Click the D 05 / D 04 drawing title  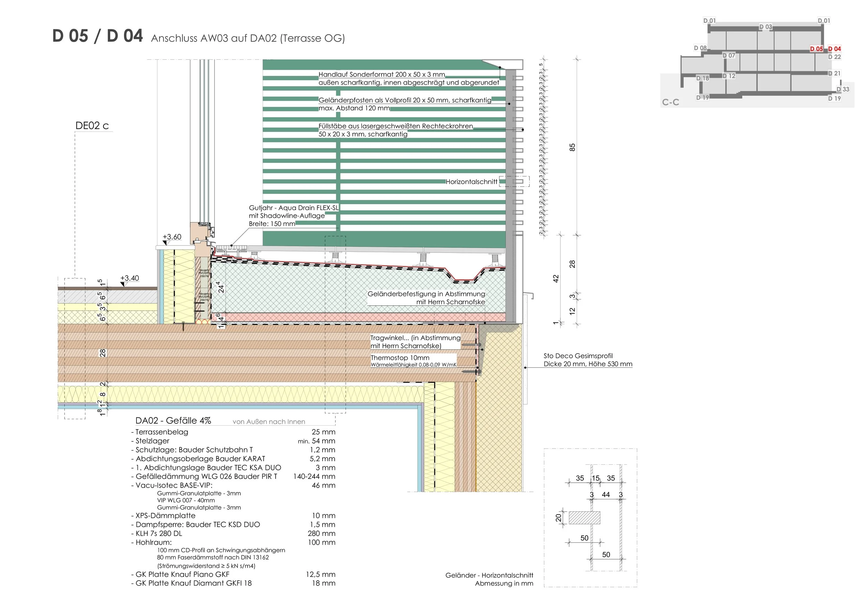(98, 36)
